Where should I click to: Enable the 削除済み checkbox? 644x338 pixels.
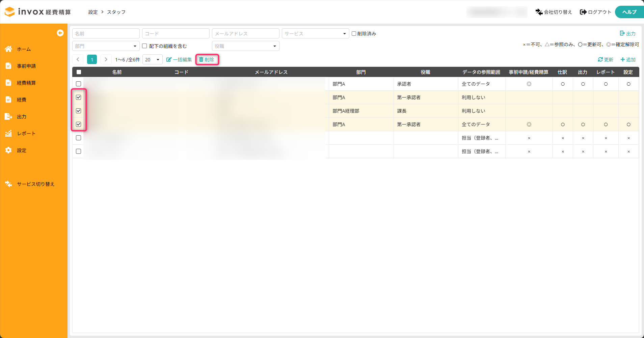354,34
